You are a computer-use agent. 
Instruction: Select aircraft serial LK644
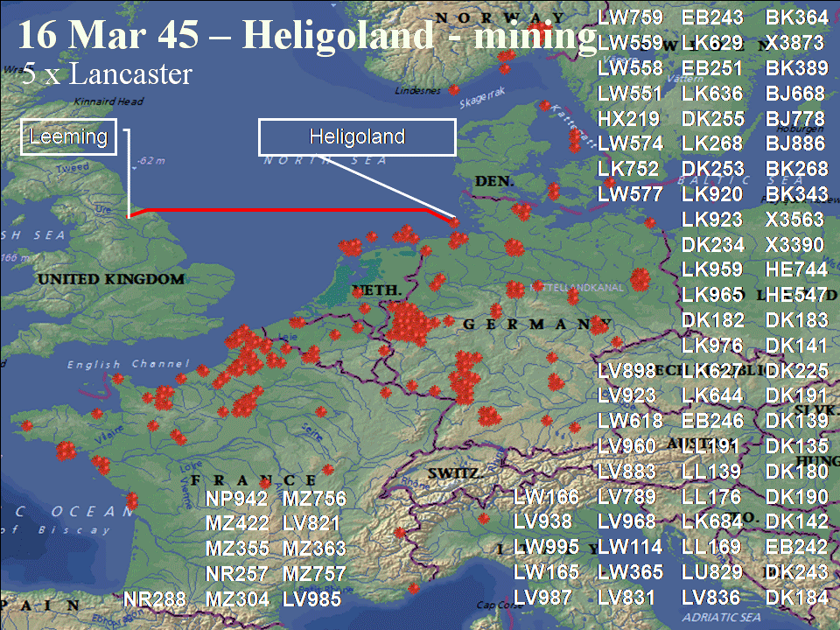tap(712, 395)
